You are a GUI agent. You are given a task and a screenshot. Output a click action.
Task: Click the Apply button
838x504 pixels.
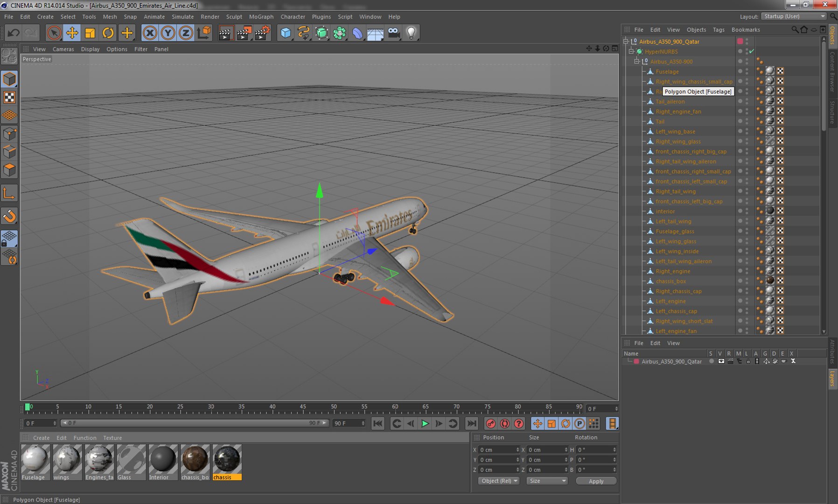[596, 481]
